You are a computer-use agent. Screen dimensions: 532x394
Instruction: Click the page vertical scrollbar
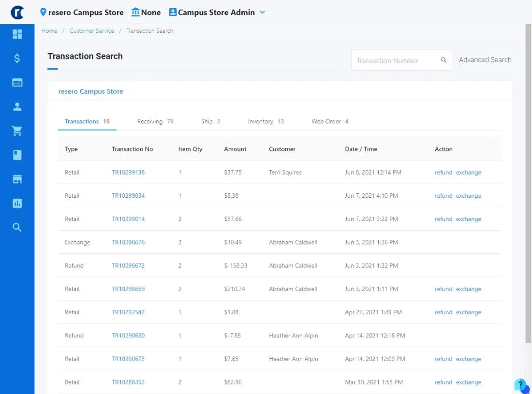528,183
